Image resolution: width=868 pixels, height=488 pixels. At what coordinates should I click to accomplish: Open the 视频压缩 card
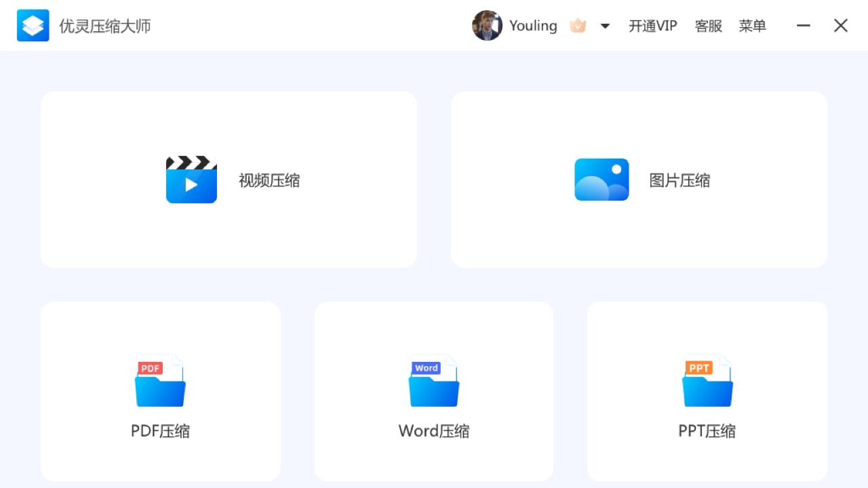coord(229,179)
